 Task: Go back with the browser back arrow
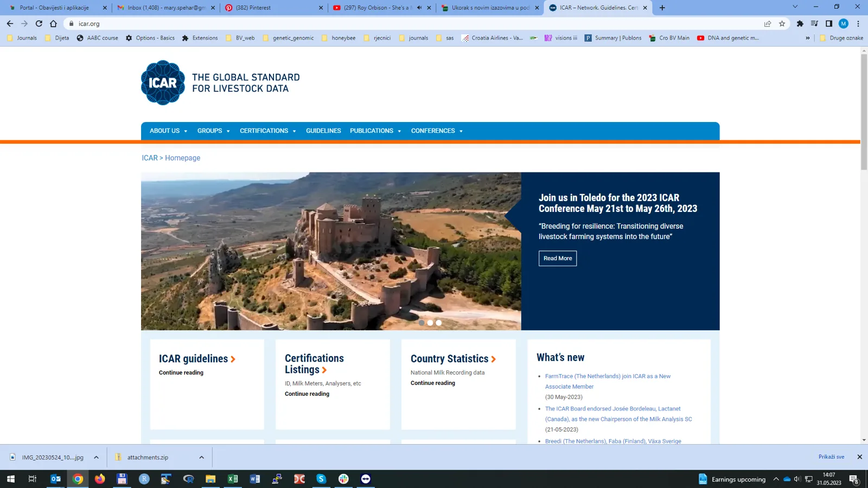[x=10, y=24]
